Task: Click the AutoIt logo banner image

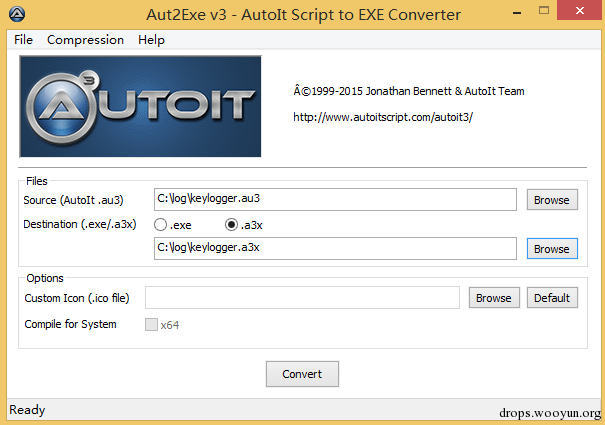Action: (140, 107)
